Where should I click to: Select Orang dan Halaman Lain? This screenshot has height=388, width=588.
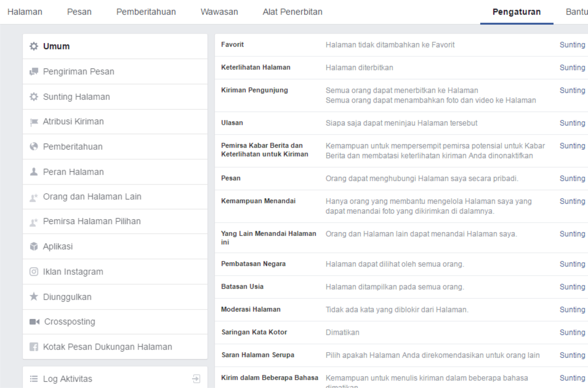pyautogui.click(x=92, y=197)
